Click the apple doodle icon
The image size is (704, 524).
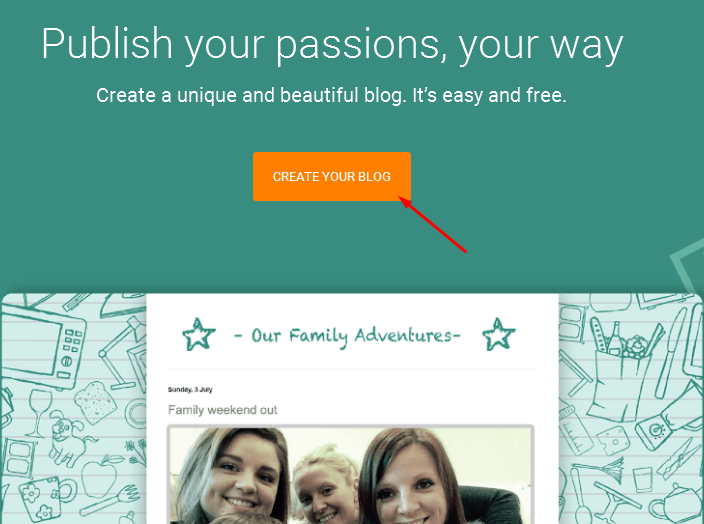click(x=102, y=476)
